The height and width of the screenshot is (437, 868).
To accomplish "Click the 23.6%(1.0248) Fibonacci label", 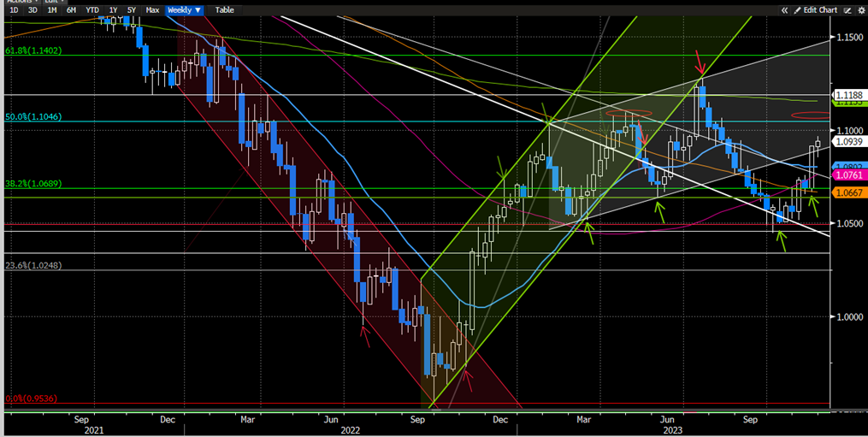I will coord(33,265).
